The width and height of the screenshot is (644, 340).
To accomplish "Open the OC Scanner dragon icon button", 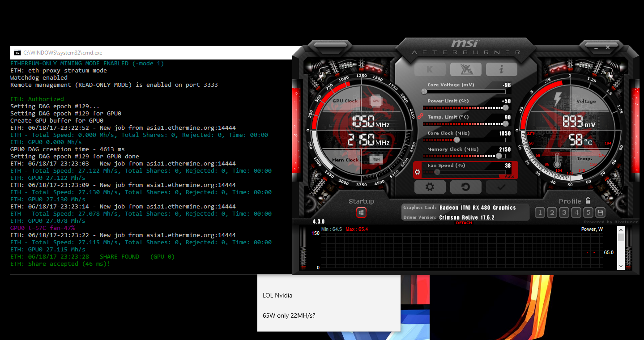I will (x=466, y=69).
